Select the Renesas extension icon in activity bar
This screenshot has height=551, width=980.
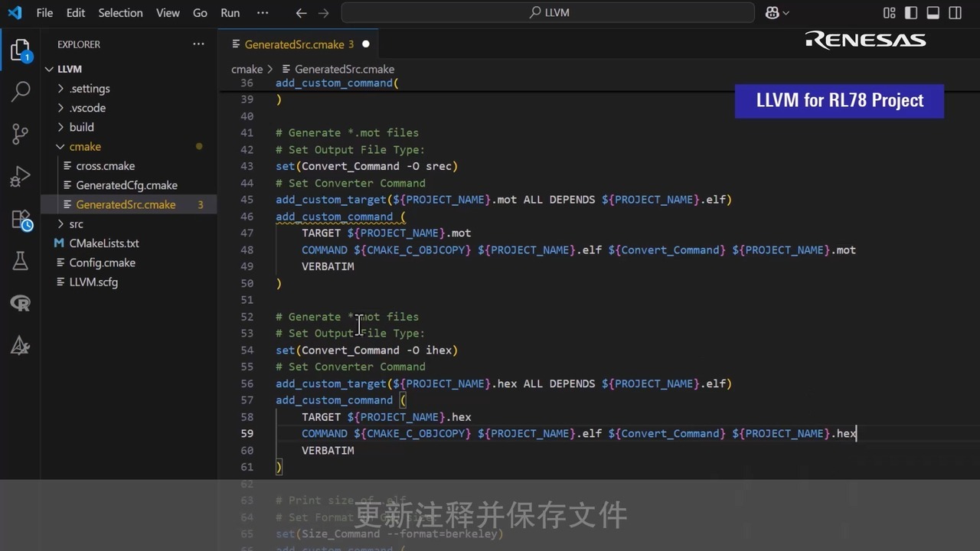21,303
